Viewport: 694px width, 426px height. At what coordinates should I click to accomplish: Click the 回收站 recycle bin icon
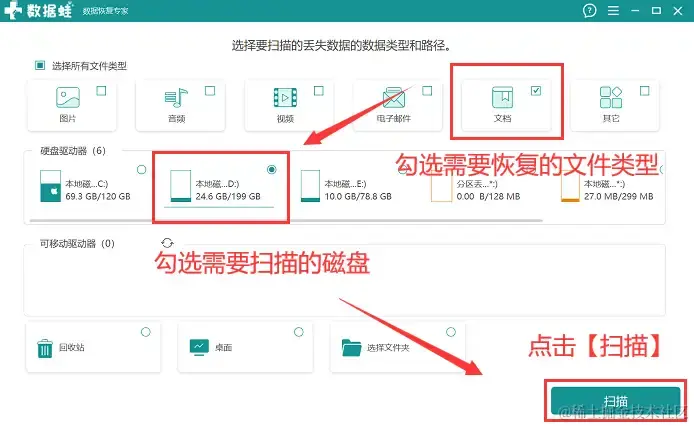click(45, 348)
